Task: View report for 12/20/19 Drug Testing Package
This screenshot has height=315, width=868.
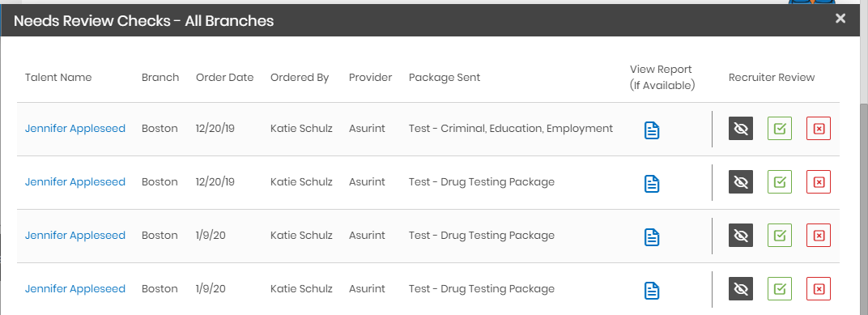Action: tap(652, 183)
